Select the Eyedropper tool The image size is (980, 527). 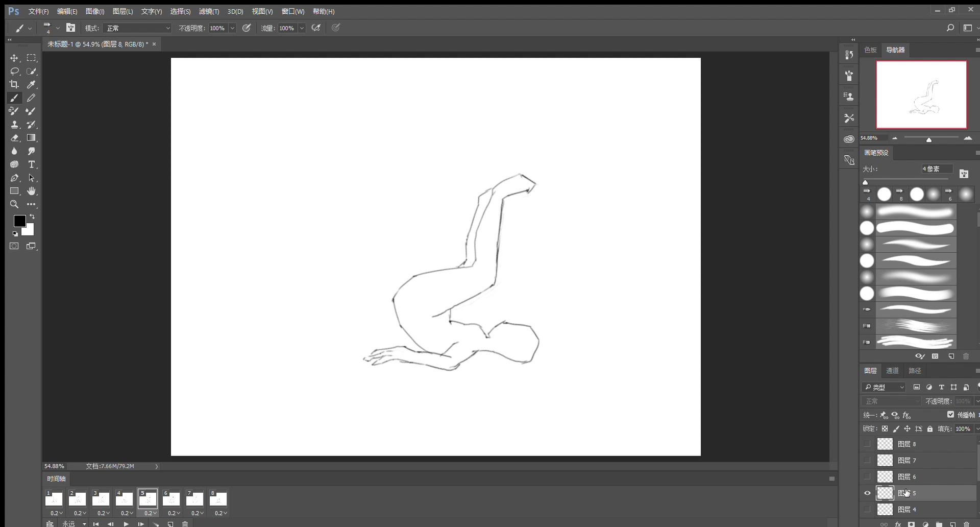point(32,85)
